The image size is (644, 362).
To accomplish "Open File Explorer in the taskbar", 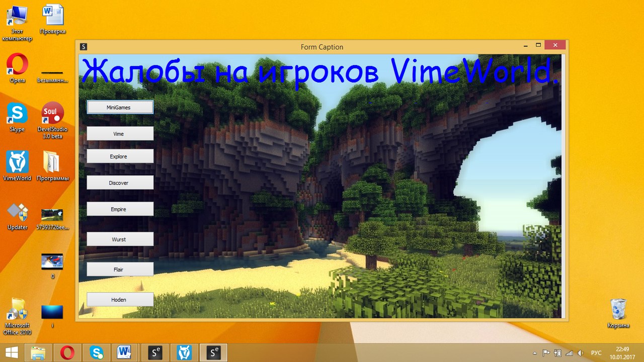I will pos(39,353).
